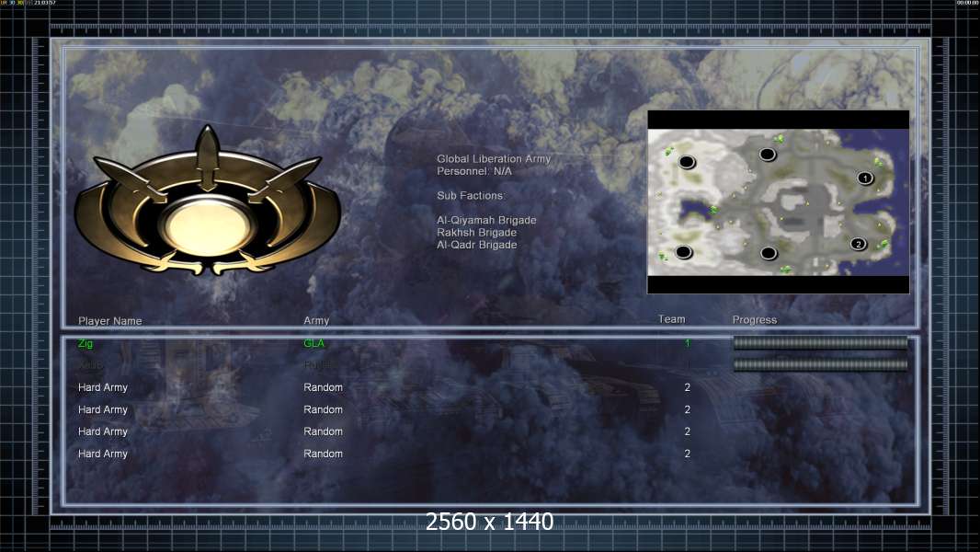
Task: Click the second player's loading progress bar
Action: pyautogui.click(x=820, y=364)
